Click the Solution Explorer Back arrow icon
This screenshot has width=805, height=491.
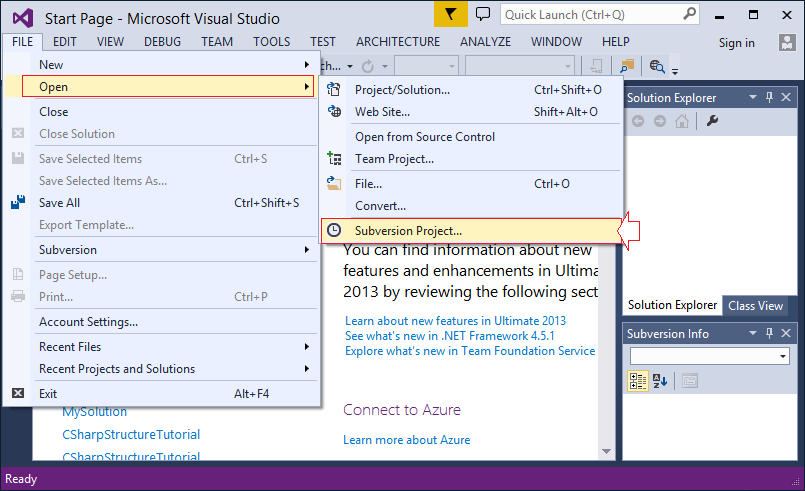(x=638, y=121)
